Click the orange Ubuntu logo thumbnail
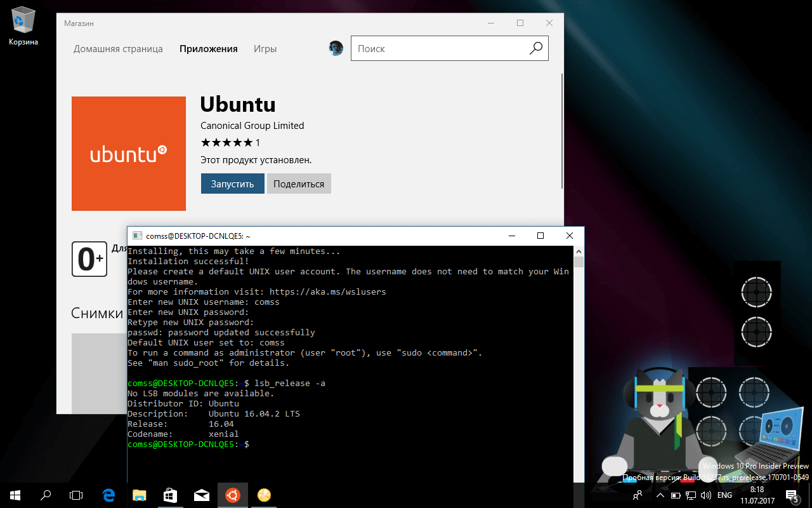This screenshot has width=812, height=508. 129,154
